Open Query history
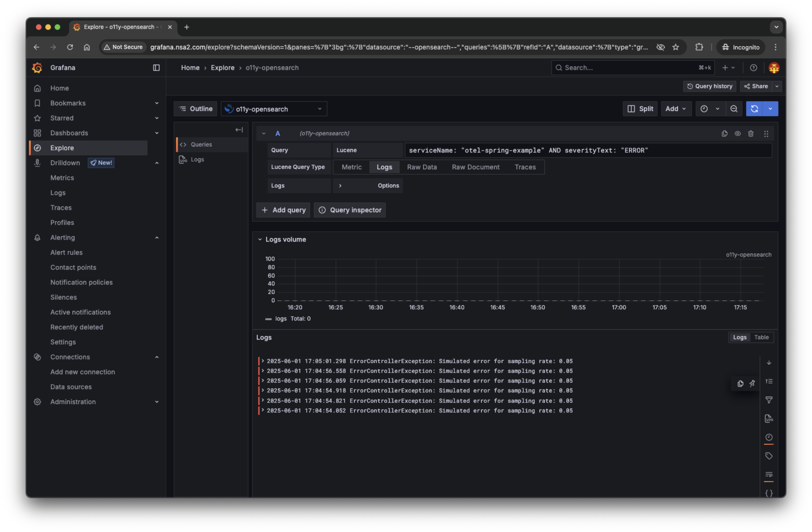Screen dimensions: 812x532 point(709,86)
